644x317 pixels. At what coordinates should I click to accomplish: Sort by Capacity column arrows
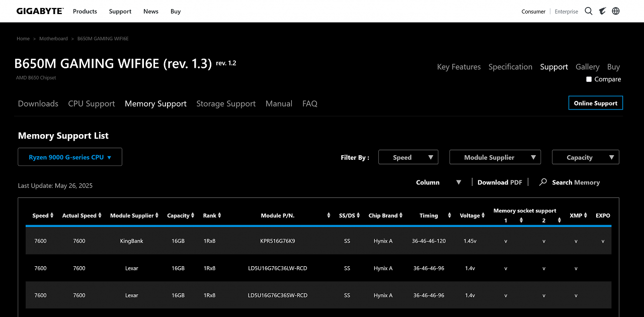click(193, 216)
